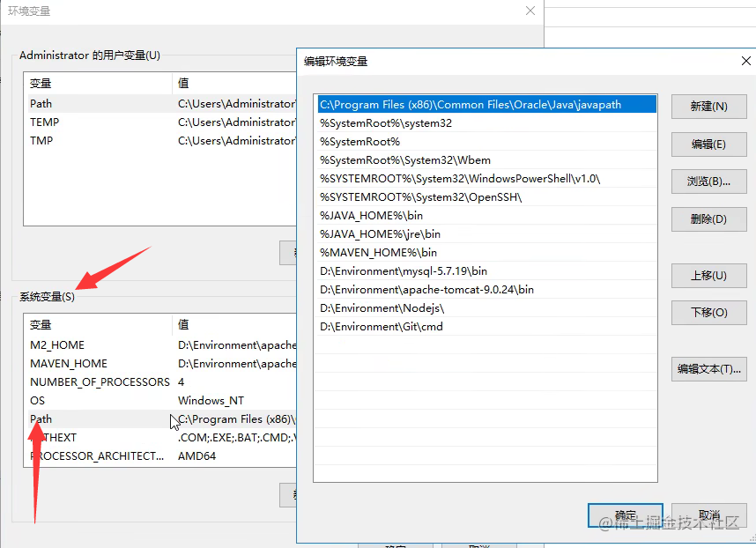This screenshot has height=548, width=756.
Task: Click the 删除(D) button to remove entry
Action: 708,218
